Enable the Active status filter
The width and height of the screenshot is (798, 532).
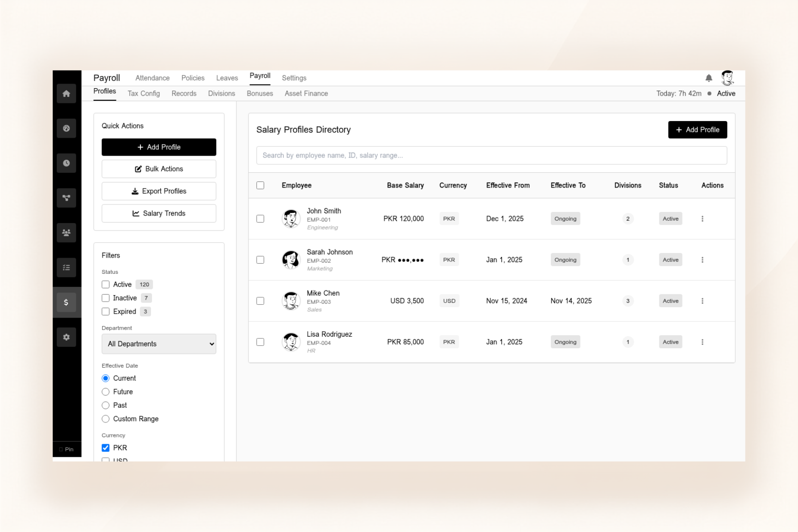coord(106,284)
